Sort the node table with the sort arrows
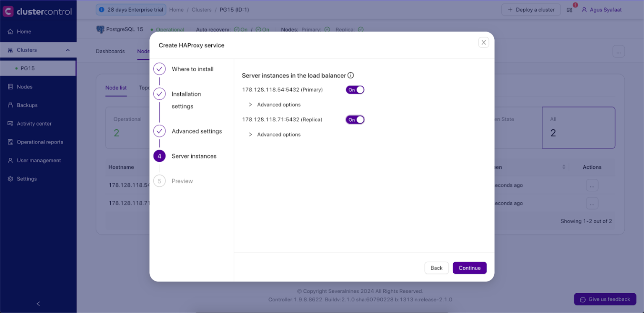This screenshot has width=644, height=313. pyautogui.click(x=564, y=167)
